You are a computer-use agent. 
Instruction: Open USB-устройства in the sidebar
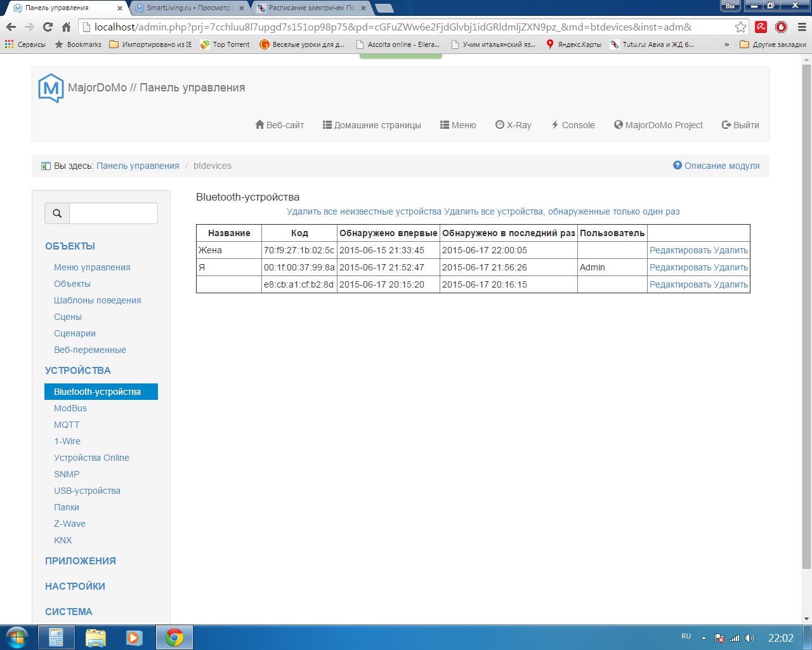point(87,491)
